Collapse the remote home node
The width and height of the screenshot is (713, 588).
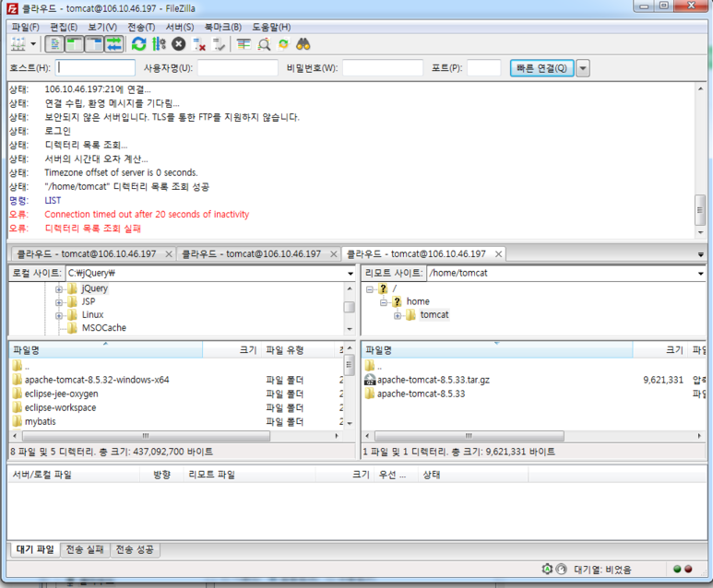(x=384, y=302)
